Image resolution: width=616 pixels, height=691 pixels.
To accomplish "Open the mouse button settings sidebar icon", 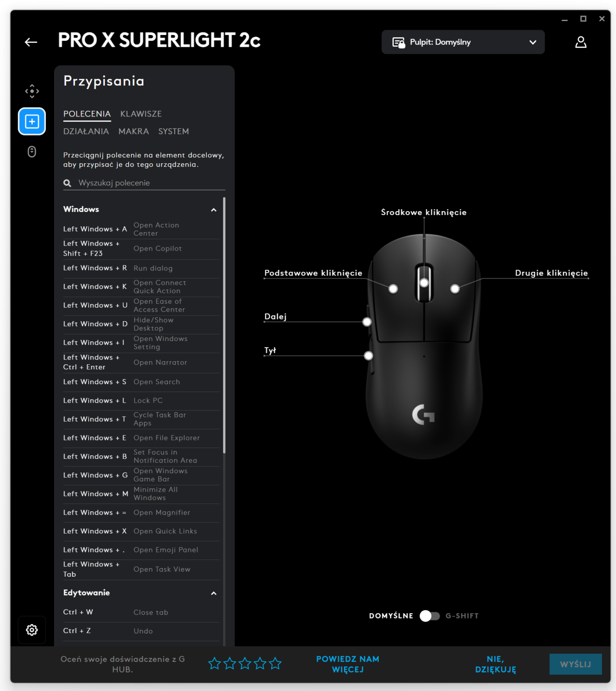I will click(31, 152).
